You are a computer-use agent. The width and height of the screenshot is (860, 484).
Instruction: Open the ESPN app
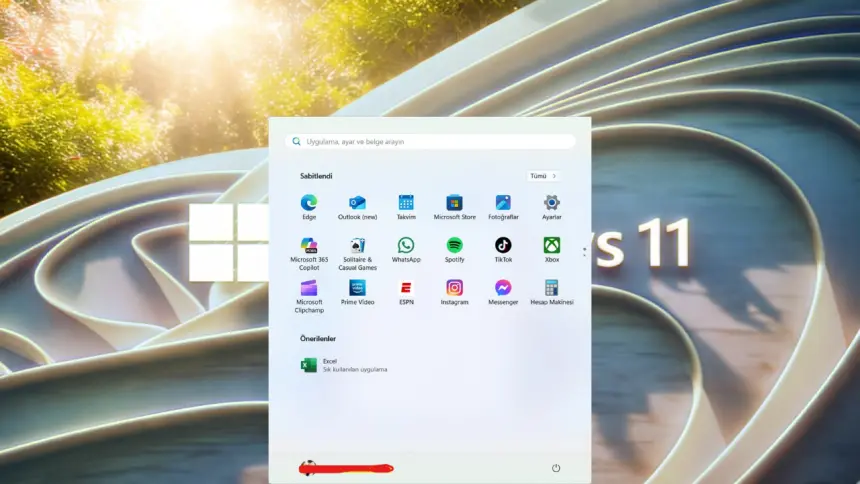(x=406, y=292)
